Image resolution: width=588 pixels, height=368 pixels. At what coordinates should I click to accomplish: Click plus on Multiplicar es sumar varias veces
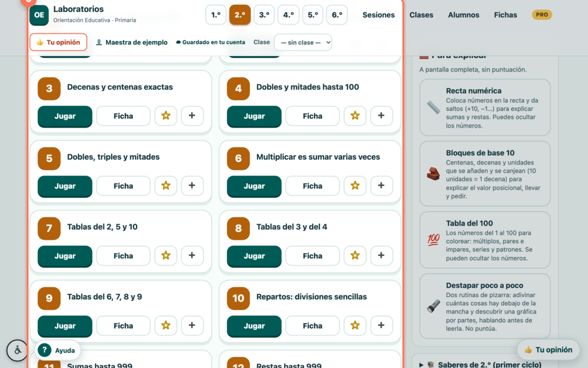[381, 185]
